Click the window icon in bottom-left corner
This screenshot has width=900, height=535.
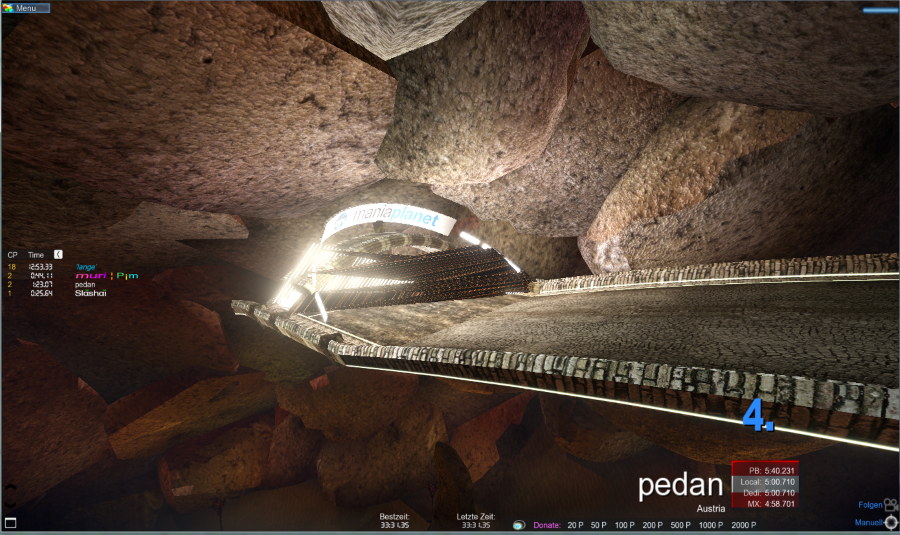pyautogui.click(x=10, y=523)
